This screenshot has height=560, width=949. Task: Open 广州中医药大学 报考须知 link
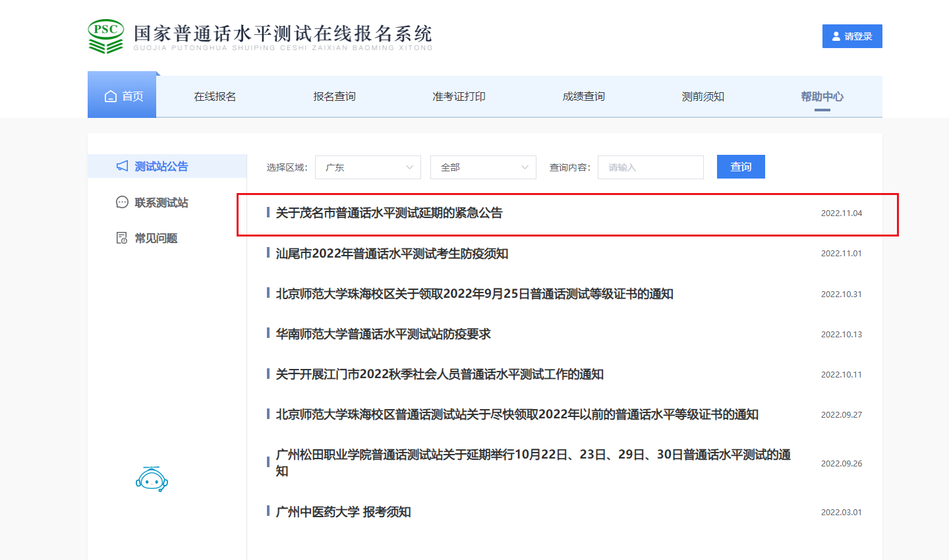[x=343, y=512]
